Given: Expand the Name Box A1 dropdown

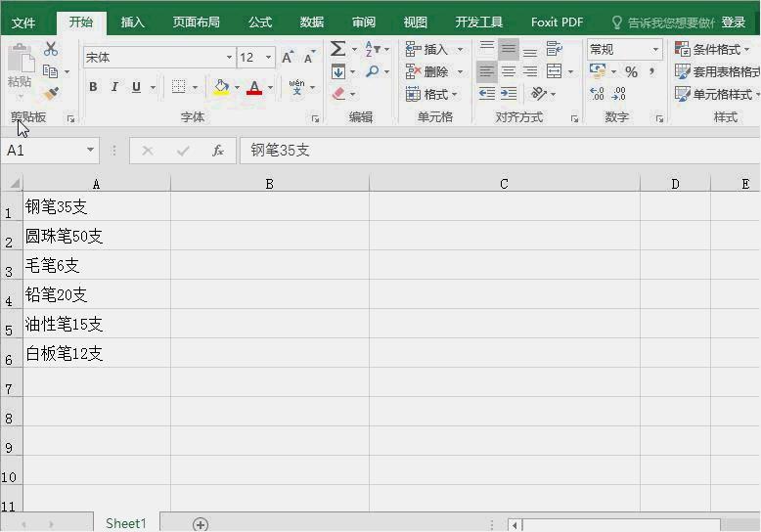Looking at the screenshot, I should click(90, 150).
